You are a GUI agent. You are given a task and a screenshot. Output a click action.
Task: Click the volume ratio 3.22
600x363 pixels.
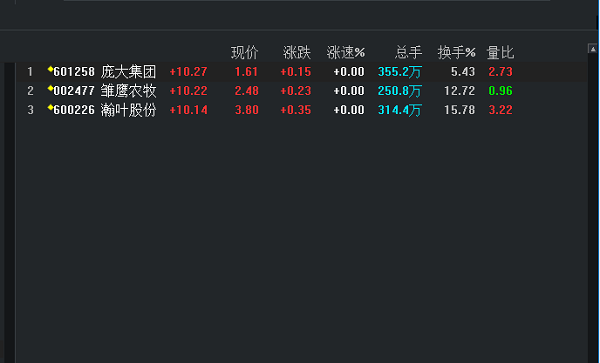point(501,110)
